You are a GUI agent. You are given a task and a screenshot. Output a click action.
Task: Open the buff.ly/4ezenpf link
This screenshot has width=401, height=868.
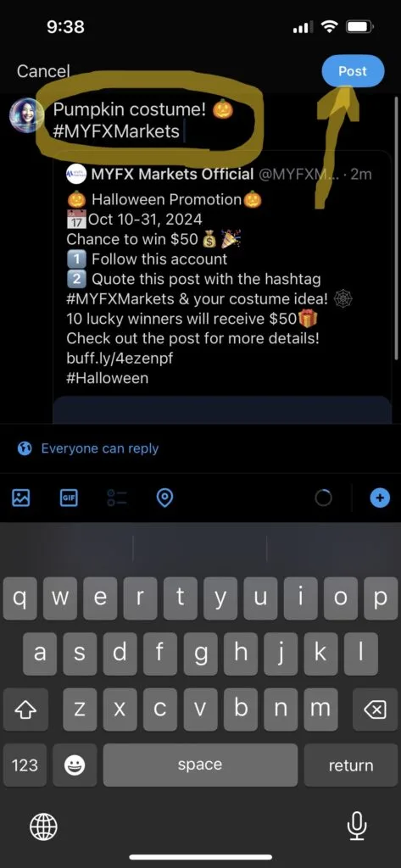pos(120,359)
